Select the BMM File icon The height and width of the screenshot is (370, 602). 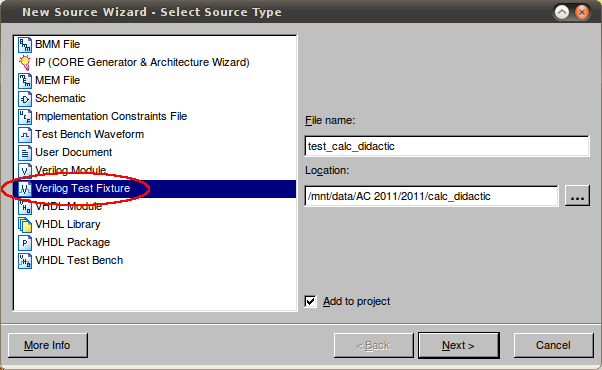[x=25, y=45]
